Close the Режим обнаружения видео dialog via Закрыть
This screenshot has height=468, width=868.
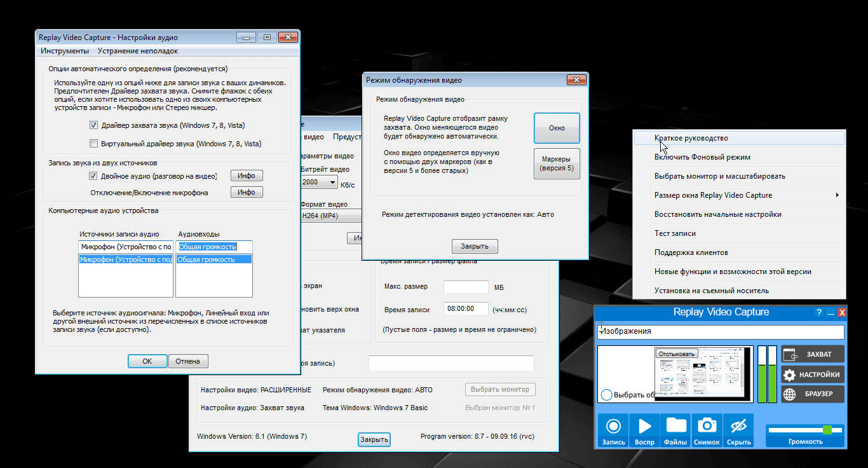tap(475, 246)
